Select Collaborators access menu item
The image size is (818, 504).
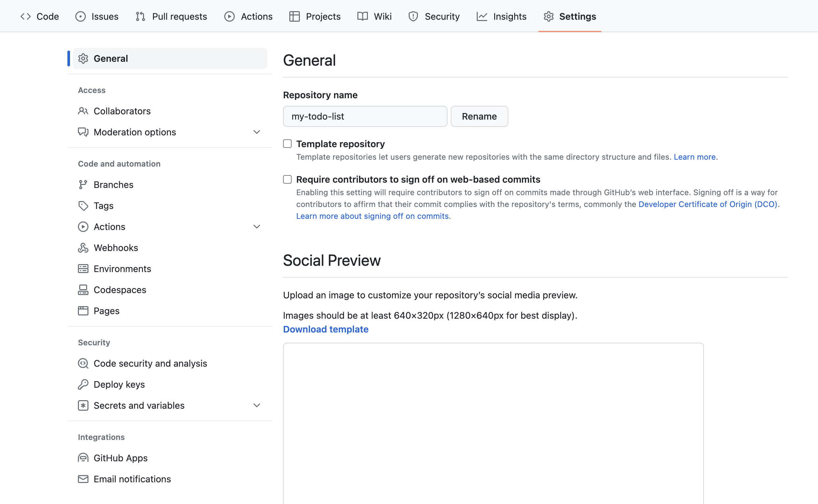click(122, 111)
